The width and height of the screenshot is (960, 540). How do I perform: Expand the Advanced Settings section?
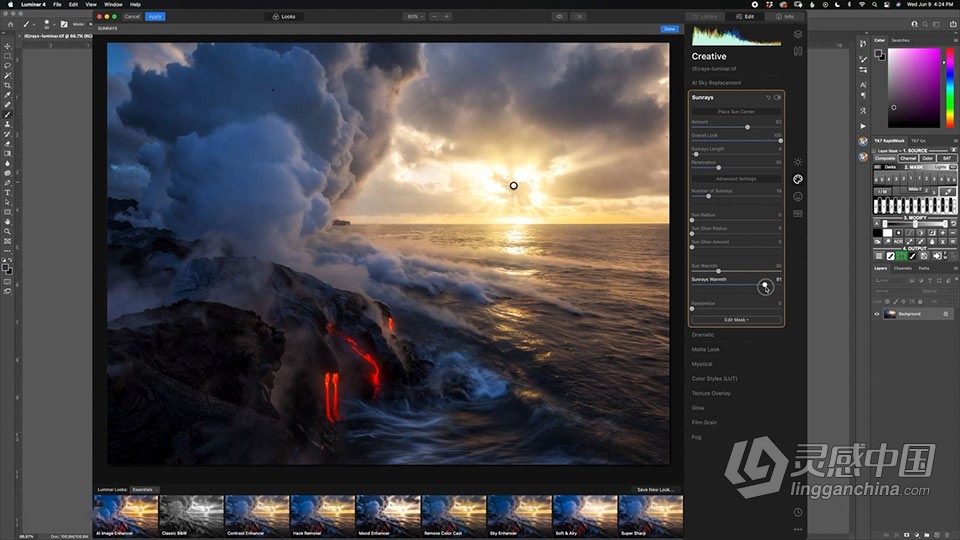click(x=736, y=179)
